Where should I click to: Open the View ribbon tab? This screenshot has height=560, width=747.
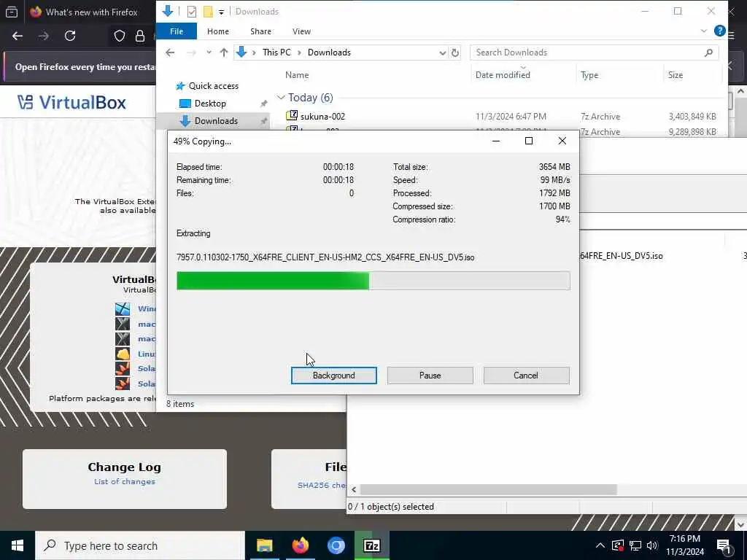301,31
